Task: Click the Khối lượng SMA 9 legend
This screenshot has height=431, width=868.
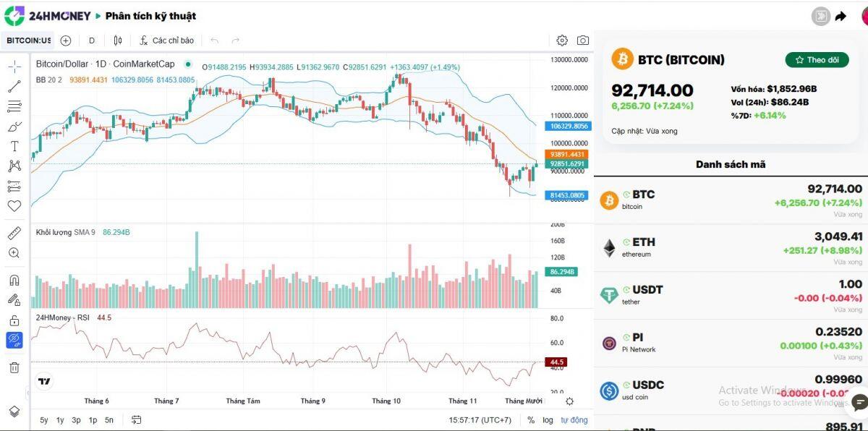Action: pos(66,232)
